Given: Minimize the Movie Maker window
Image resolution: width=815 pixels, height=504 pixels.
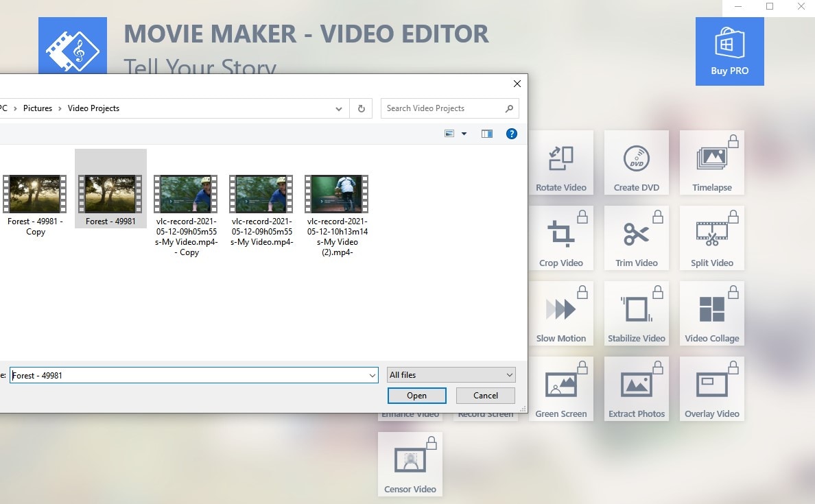Looking at the screenshot, I should 738,7.
